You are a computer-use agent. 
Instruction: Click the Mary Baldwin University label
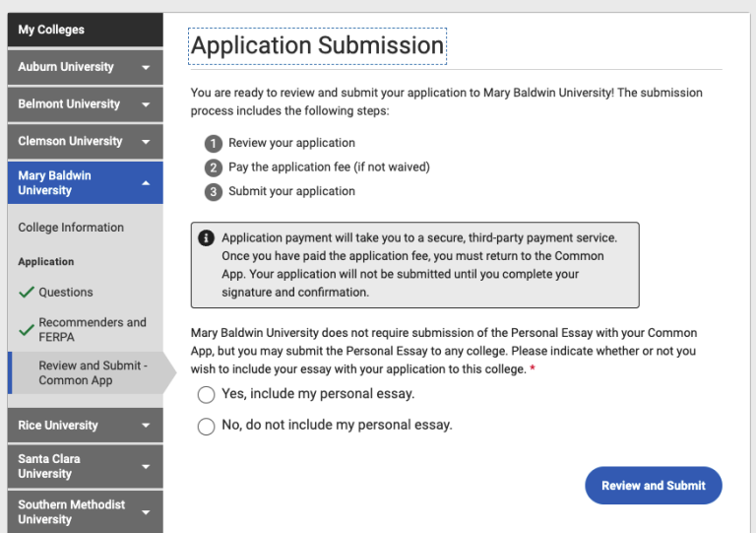[54, 183]
